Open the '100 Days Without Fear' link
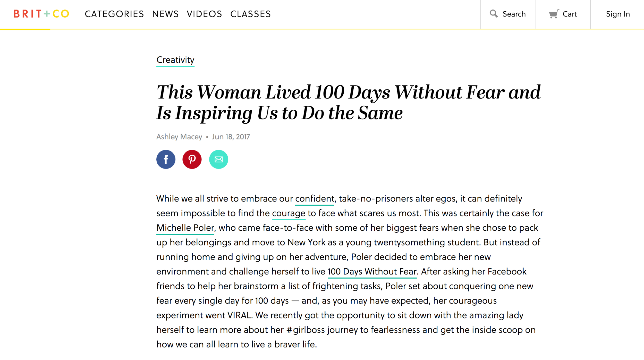644x360 pixels. tap(372, 272)
